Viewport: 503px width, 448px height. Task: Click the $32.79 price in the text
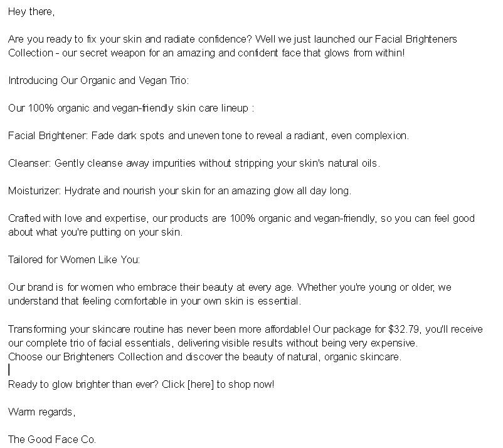click(x=403, y=330)
